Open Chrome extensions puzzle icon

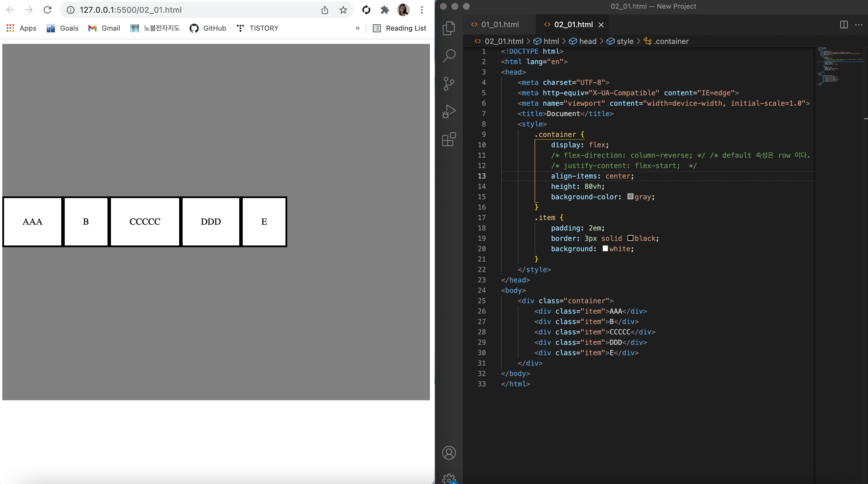pos(385,10)
